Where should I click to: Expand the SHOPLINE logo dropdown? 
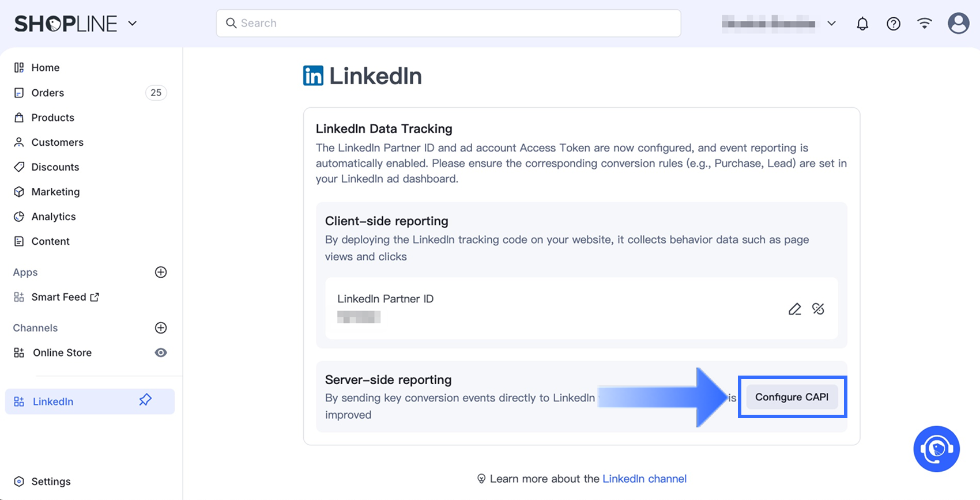pyautogui.click(x=133, y=24)
